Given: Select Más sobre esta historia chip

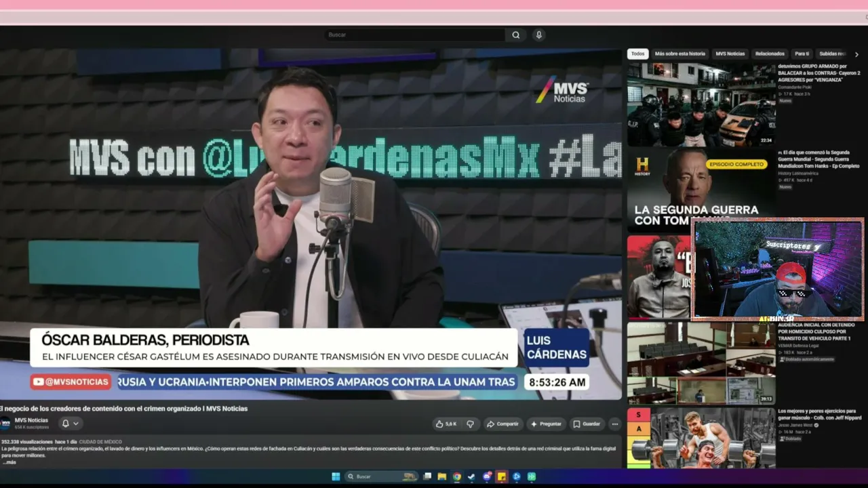Looking at the screenshot, I should coord(679,54).
